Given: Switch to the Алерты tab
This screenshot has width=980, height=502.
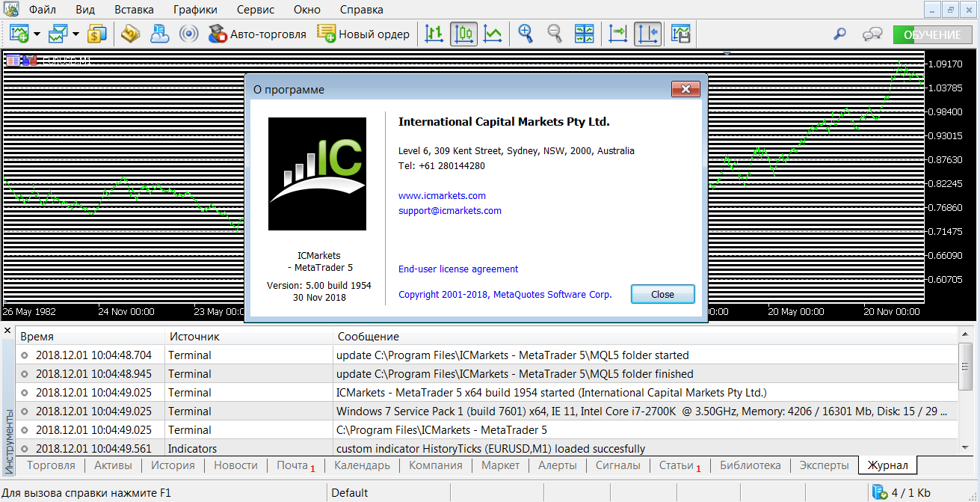Looking at the screenshot, I should coord(557,465).
